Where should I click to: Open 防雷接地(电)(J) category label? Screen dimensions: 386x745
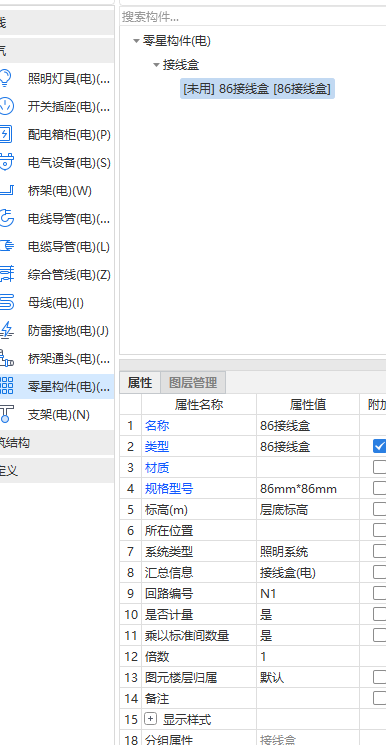click(x=68, y=331)
